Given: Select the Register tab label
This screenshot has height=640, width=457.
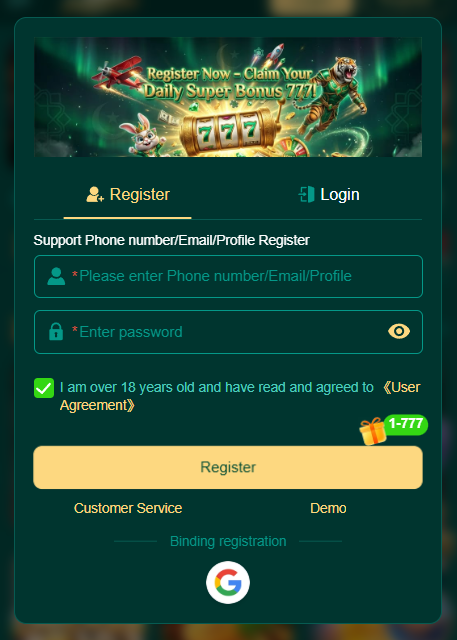Looking at the screenshot, I should pos(140,195).
